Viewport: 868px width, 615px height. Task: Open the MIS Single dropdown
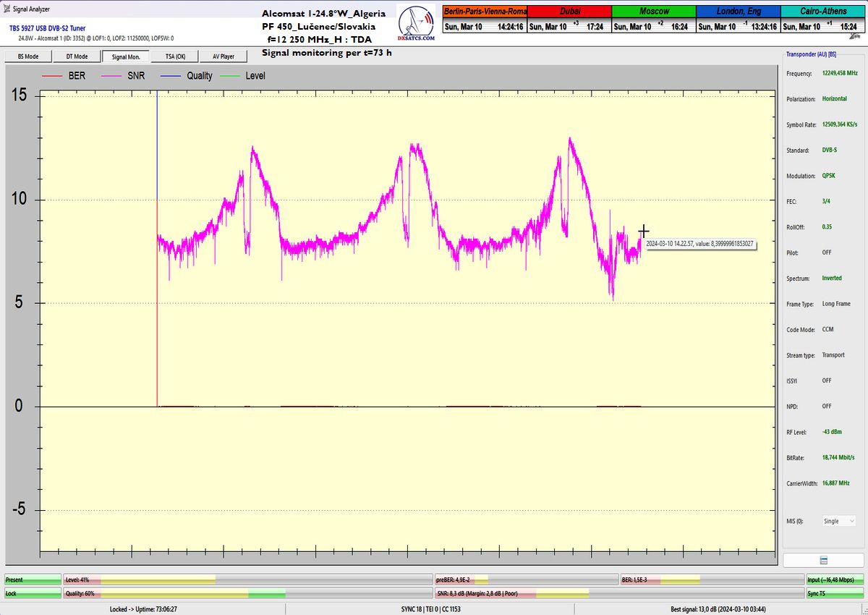click(839, 521)
